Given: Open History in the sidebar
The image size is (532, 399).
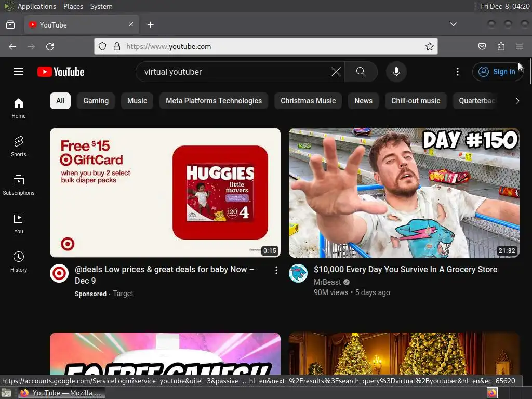Looking at the screenshot, I should [19, 262].
